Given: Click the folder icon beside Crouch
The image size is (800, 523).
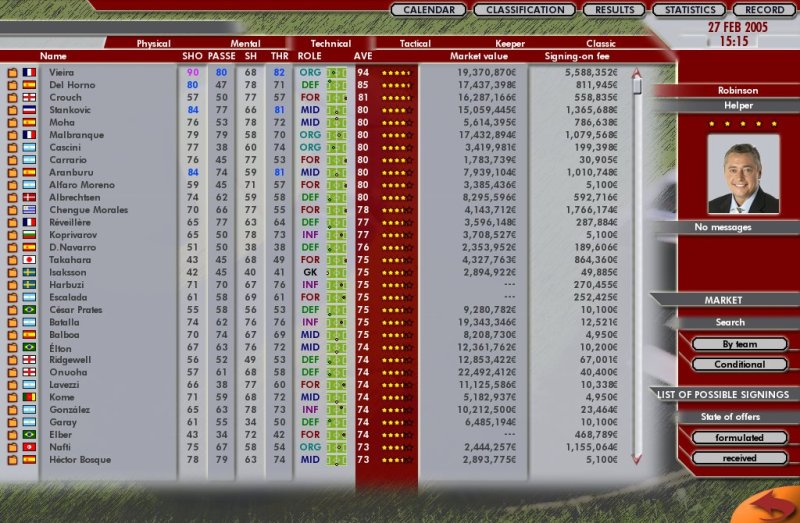Looking at the screenshot, I should [13, 98].
